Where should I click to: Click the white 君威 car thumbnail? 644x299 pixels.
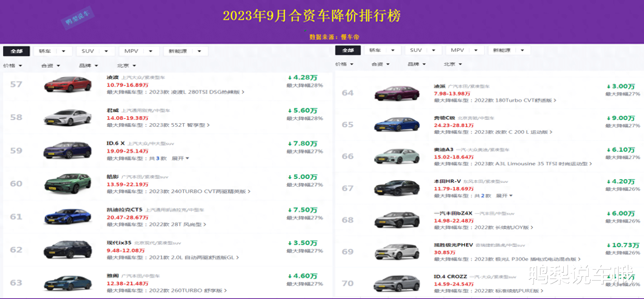click(67, 117)
